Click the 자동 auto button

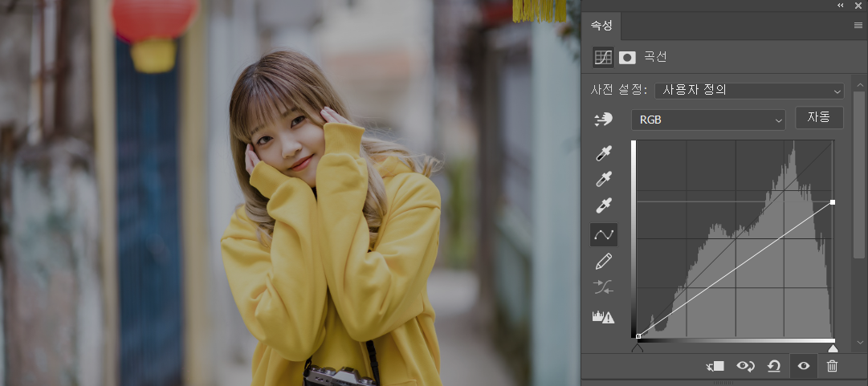[819, 118]
